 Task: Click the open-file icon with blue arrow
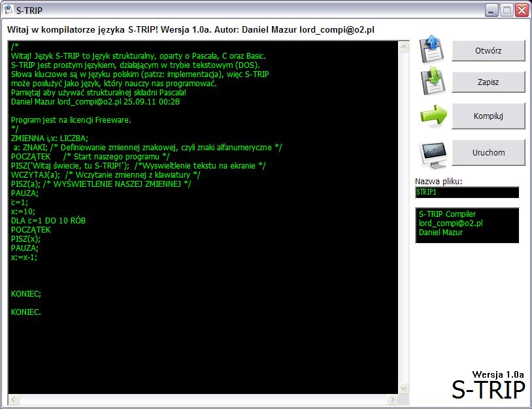pos(431,50)
